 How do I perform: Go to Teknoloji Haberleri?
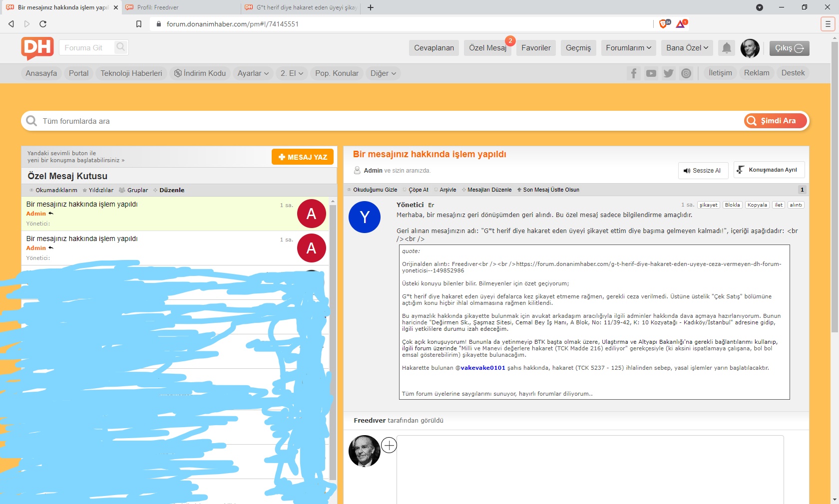pyautogui.click(x=131, y=73)
